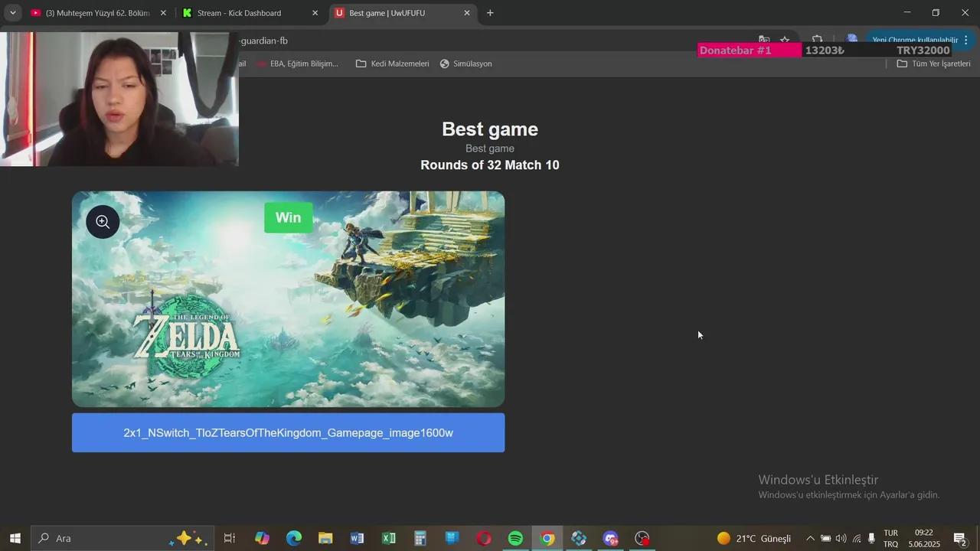Viewport: 980px width, 551px height.
Task: Open the 09:22 clock and calendar
Action: (x=924, y=539)
